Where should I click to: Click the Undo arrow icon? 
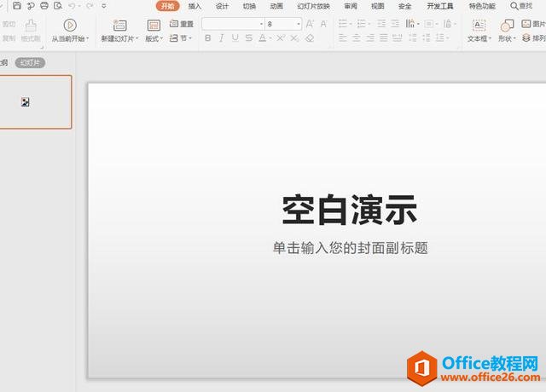[72, 6]
